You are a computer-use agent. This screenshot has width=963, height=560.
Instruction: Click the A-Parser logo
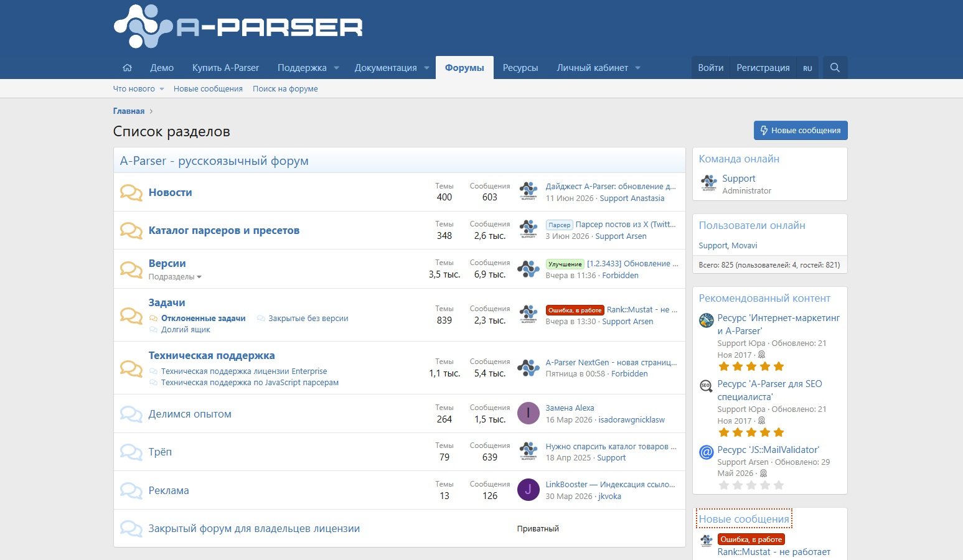click(238, 27)
